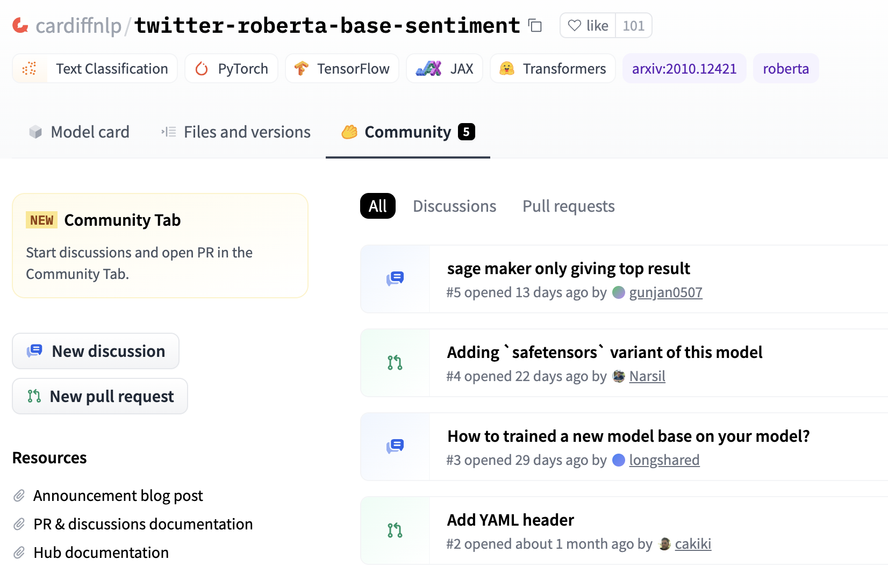
Task: Click the cardiffnlp organization avatar icon
Action: pos(20,25)
